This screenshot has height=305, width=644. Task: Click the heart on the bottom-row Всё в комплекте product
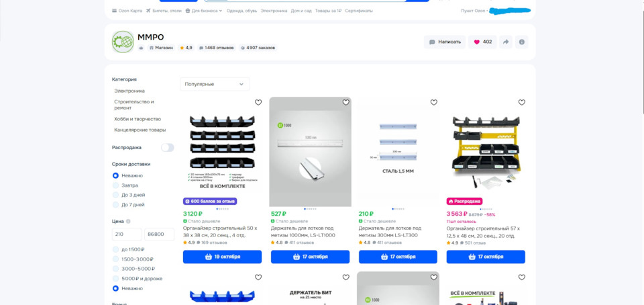click(522, 277)
